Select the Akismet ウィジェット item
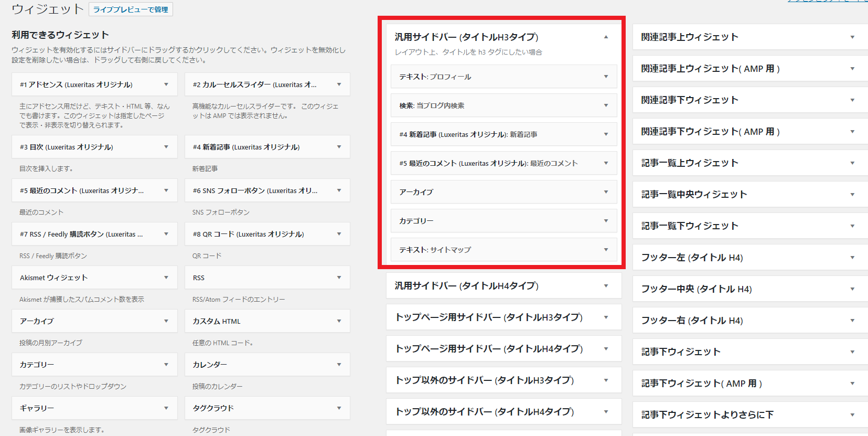 pyautogui.click(x=53, y=278)
